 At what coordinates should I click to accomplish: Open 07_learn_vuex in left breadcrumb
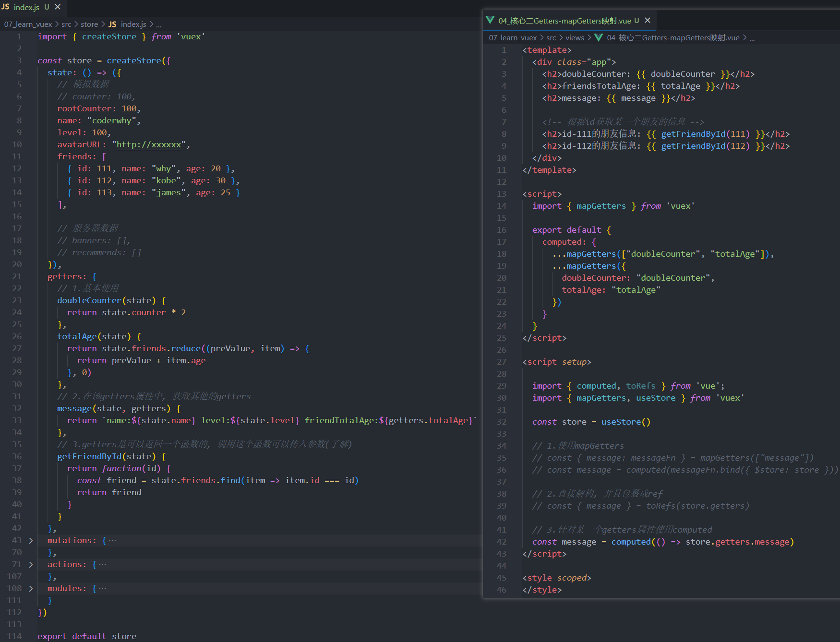point(28,24)
